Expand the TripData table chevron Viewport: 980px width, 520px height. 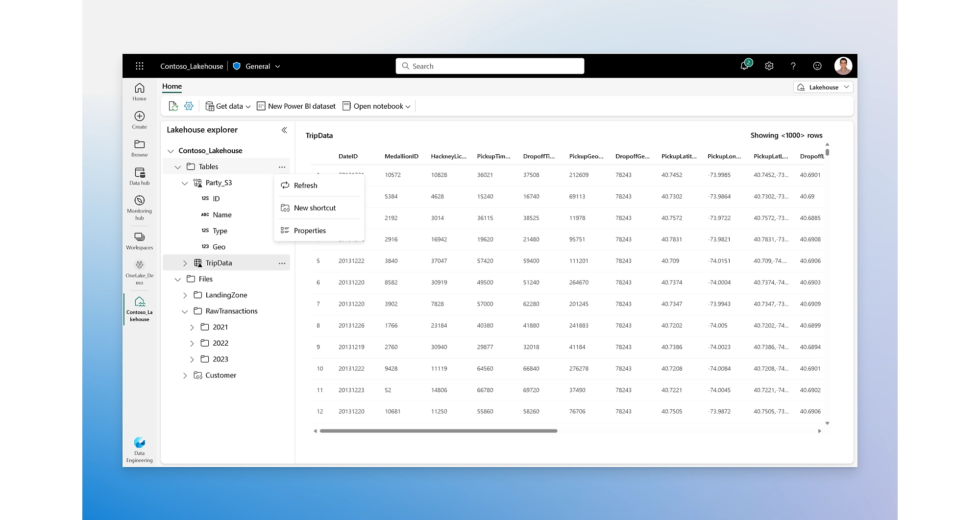pyautogui.click(x=185, y=263)
